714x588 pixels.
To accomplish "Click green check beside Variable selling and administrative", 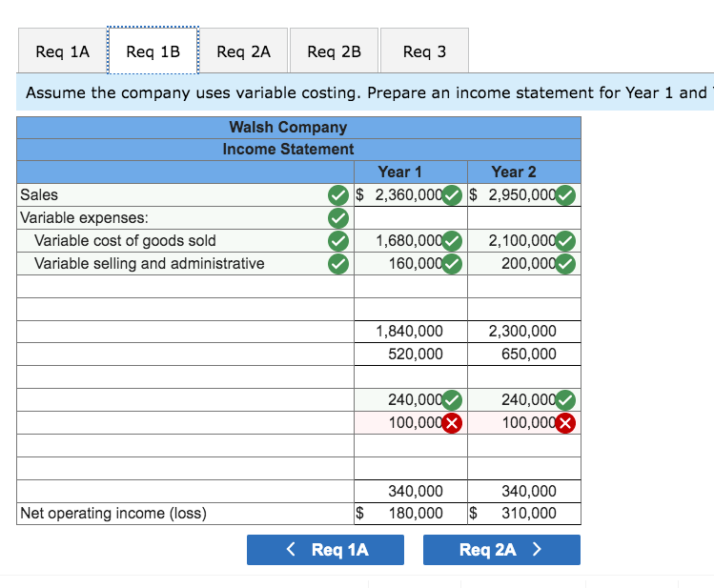I will tap(338, 264).
